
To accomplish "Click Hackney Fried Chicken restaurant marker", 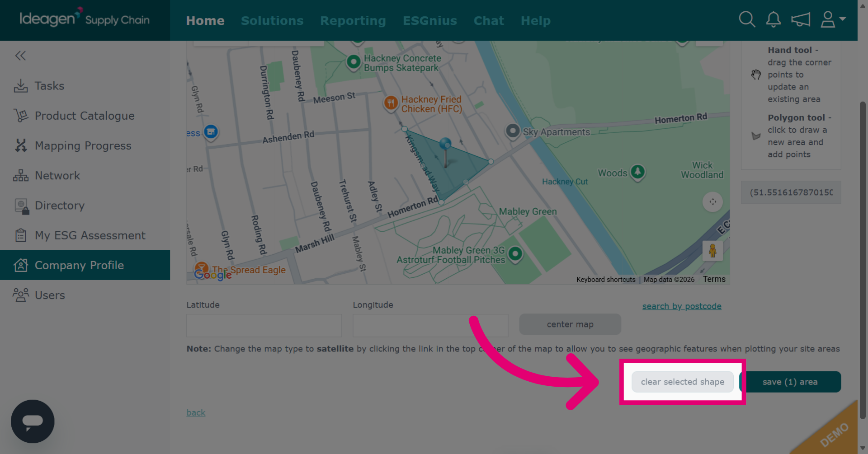I will point(391,103).
